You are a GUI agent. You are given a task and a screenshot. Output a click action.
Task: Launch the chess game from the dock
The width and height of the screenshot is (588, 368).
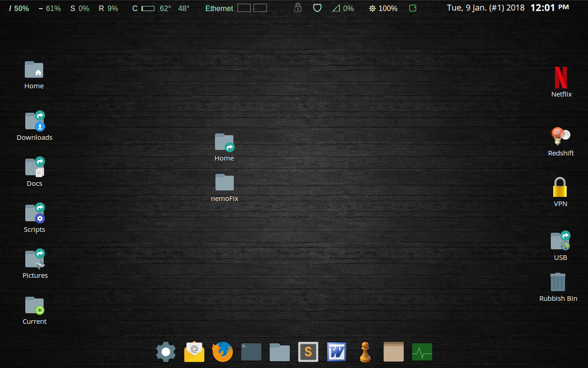click(x=365, y=351)
